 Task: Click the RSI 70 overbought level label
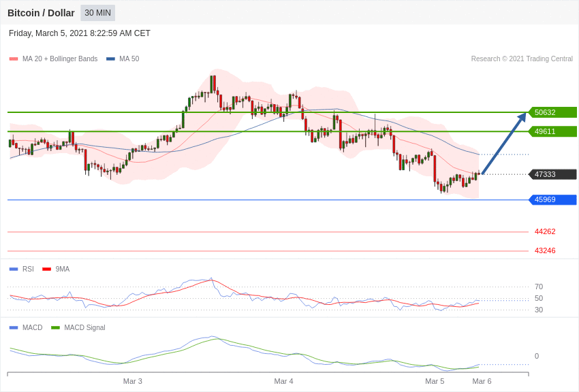(539, 287)
